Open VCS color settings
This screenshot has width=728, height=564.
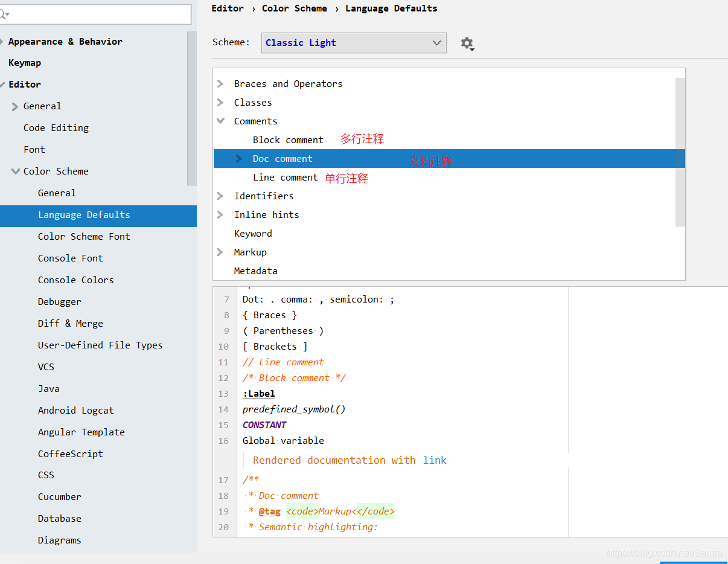(x=46, y=367)
